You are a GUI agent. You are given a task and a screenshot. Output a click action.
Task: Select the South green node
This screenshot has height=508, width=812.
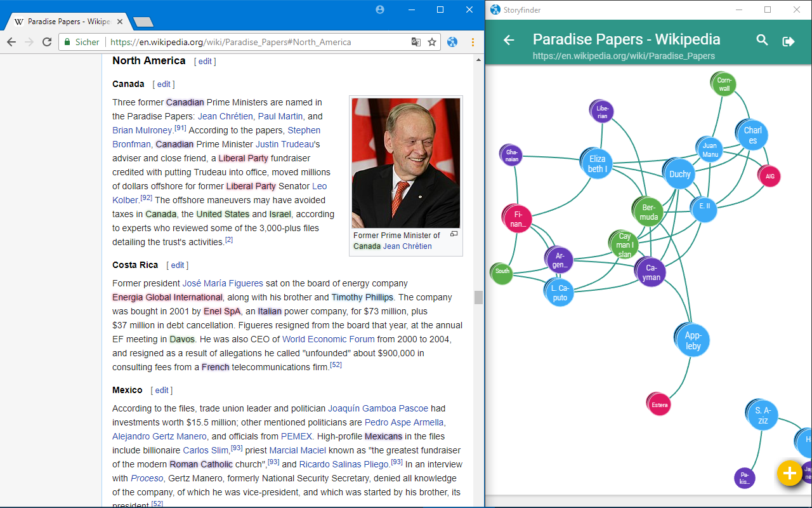coord(502,273)
